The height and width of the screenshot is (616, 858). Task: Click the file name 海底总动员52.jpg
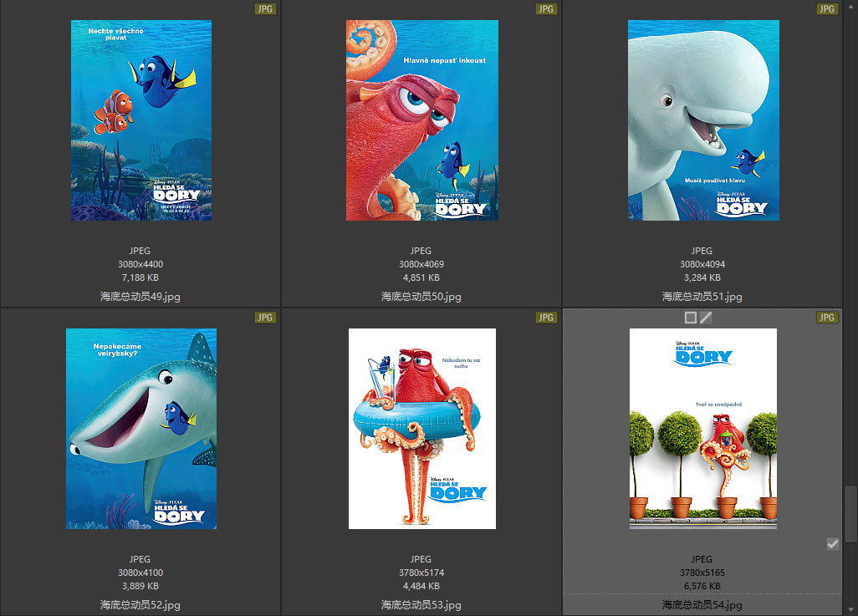click(x=140, y=605)
